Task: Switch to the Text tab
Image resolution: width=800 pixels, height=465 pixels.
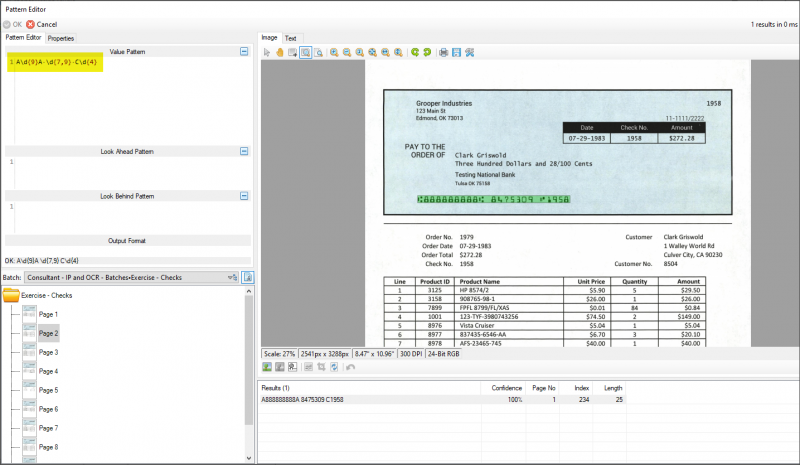Action: coord(290,38)
